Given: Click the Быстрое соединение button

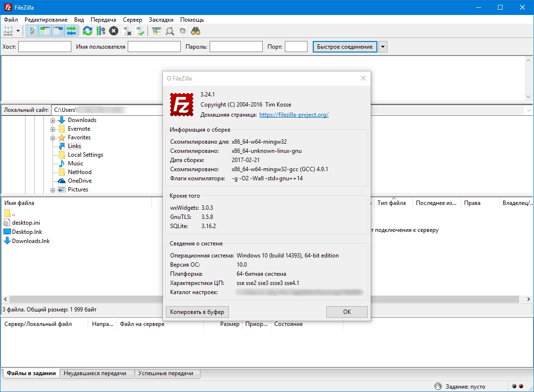Looking at the screenshot, I should (345, 47).
